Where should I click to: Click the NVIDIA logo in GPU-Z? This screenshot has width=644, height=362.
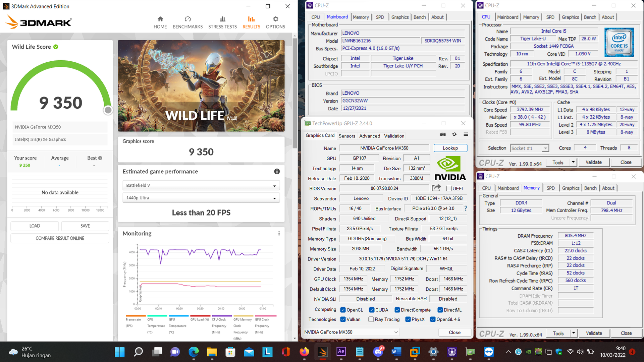pos(450,168)
